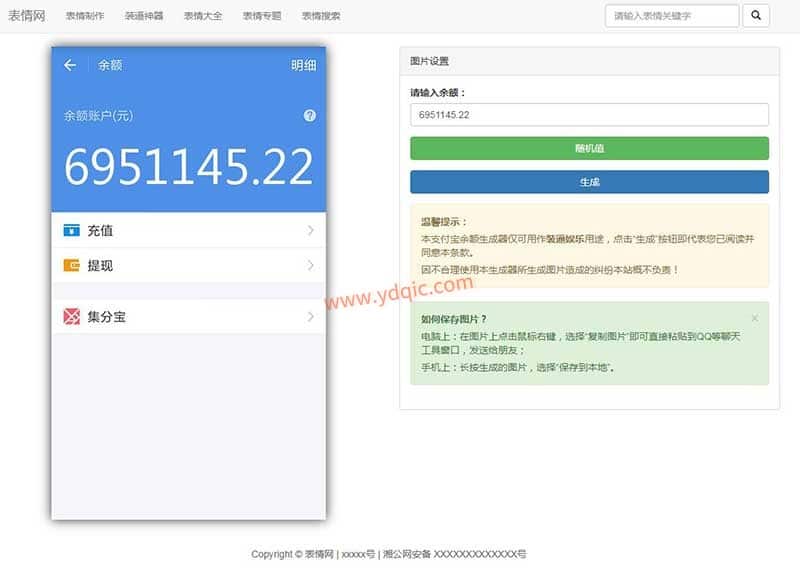This screenshot has height=587, width=800.
Task: Tap 明细 in the phone header
Action: 304,65
